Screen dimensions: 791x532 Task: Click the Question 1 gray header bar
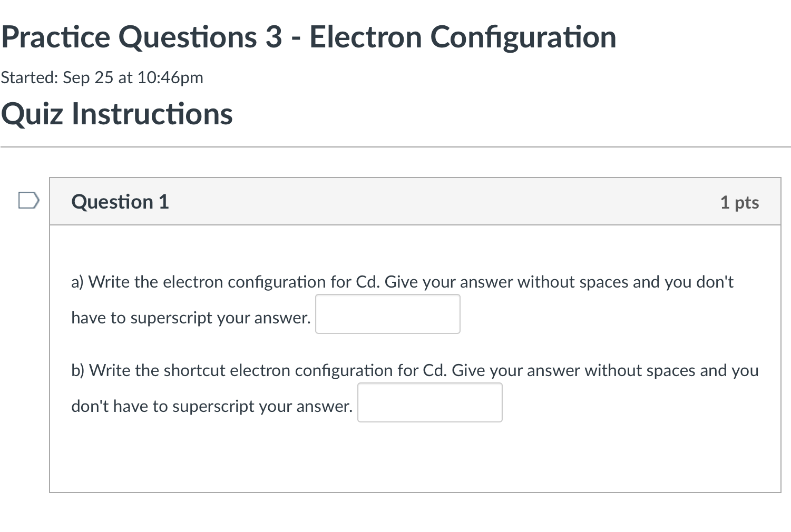pos(415,202)
